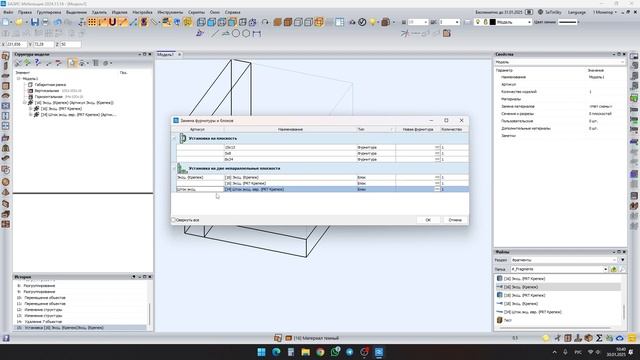This screenshot has width=640, height=360.
Task: Select the circle drawing tool
Action: pyautogui.click(x=236, y=33)
